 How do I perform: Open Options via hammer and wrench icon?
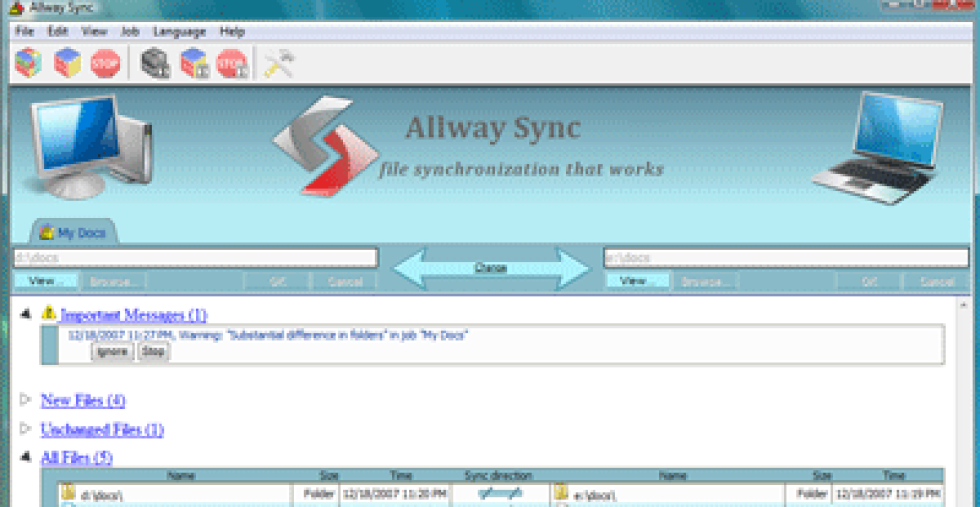pos(278,63)
